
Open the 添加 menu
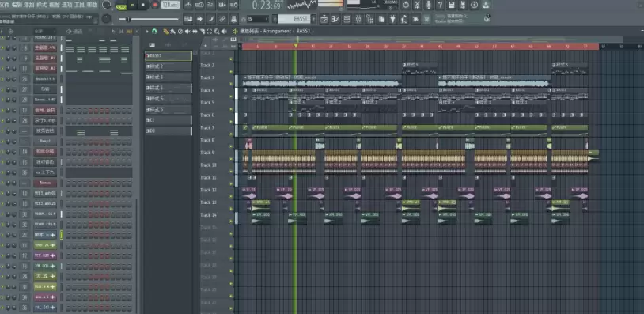point(29,5)
